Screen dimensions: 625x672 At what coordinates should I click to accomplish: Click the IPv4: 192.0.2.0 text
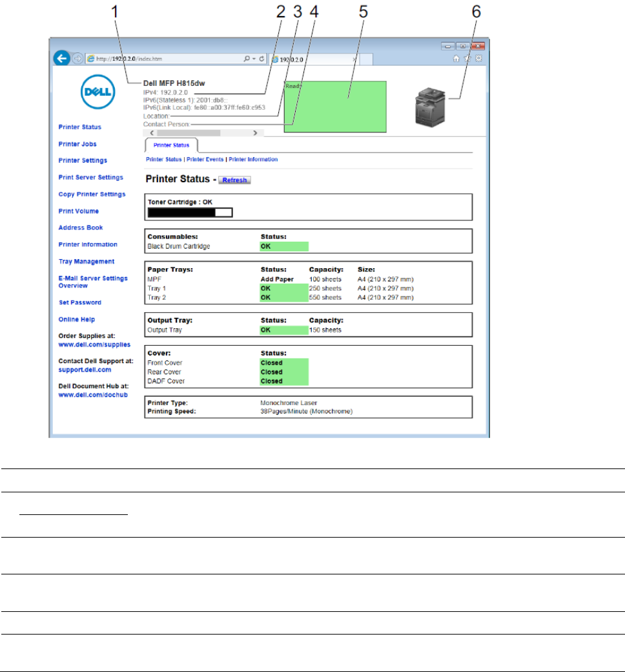(165, 92)
